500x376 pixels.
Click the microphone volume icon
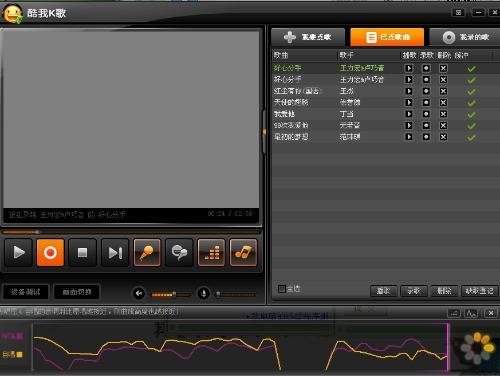204,294
